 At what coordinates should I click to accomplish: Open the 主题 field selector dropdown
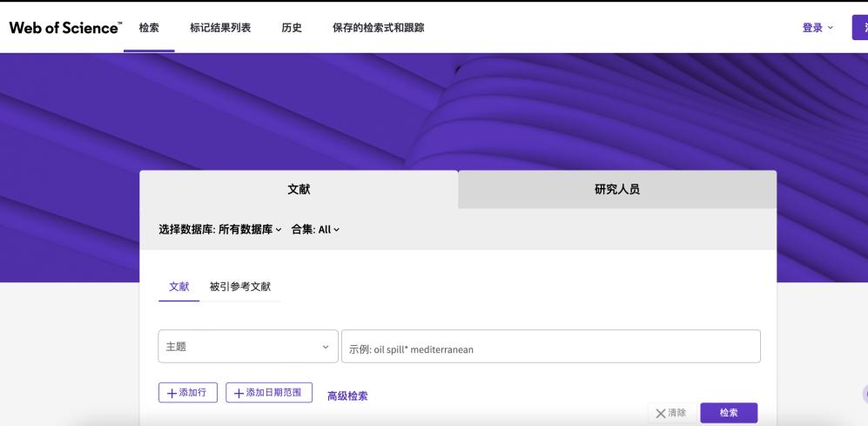[x=248, y=347]
